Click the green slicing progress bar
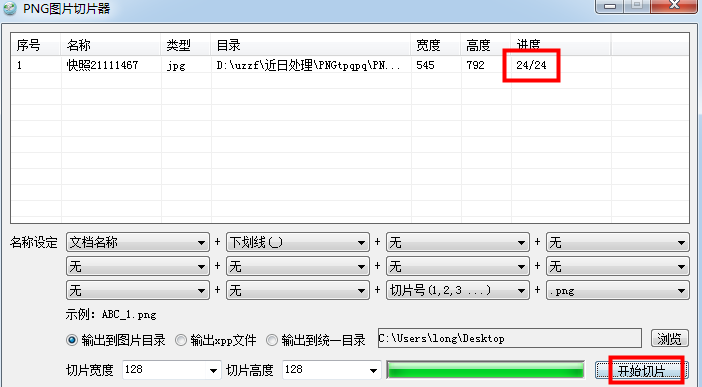The width and height of the screenshot is (702, 387). tap(485, 370)
